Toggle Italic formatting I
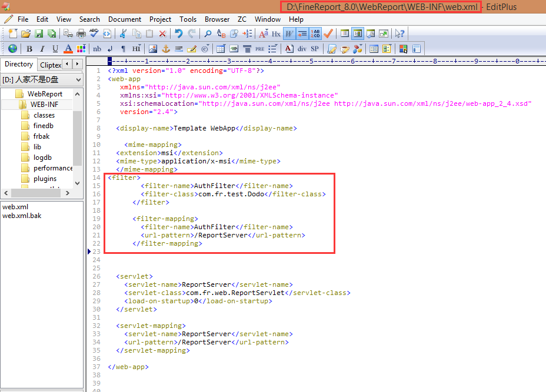This screenshot has height=392, width=546. click(x=42, y=49)
